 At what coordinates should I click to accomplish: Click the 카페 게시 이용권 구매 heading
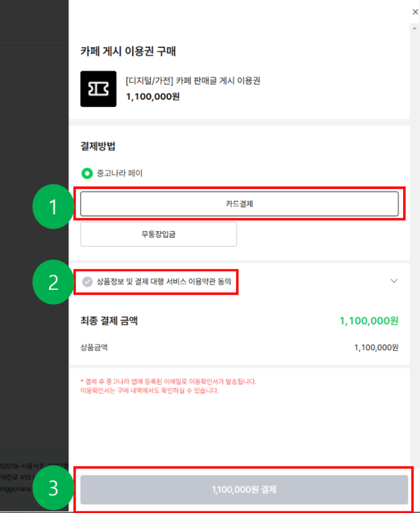pyautogui.click(x=128, y=51)
